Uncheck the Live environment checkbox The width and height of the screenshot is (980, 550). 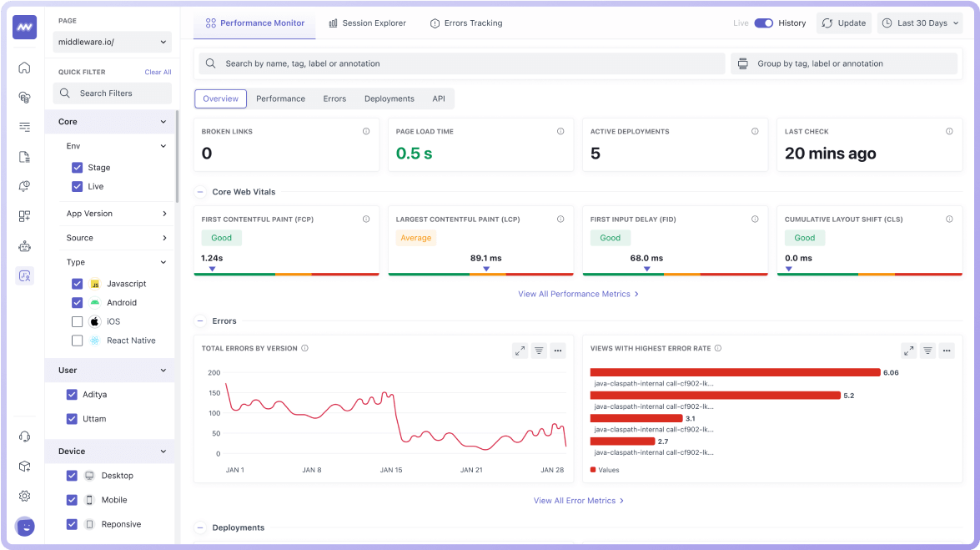pyautogui.click(x=78, y=186)
